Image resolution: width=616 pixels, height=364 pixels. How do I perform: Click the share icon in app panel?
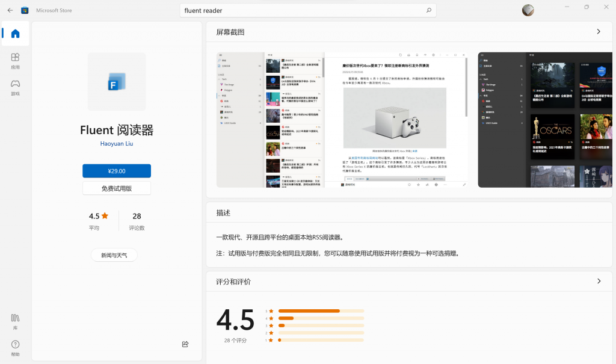185,344
